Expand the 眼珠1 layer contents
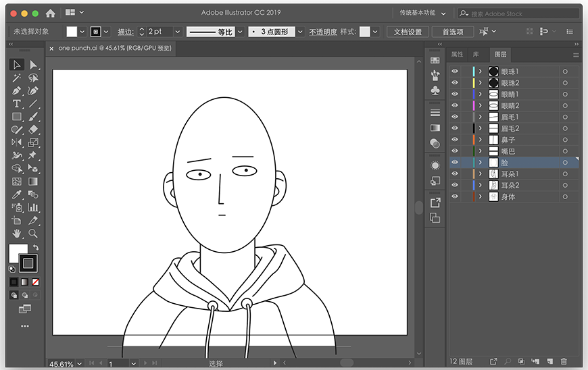The height and width of the screenshot is (370, 588). pos(481,71)
